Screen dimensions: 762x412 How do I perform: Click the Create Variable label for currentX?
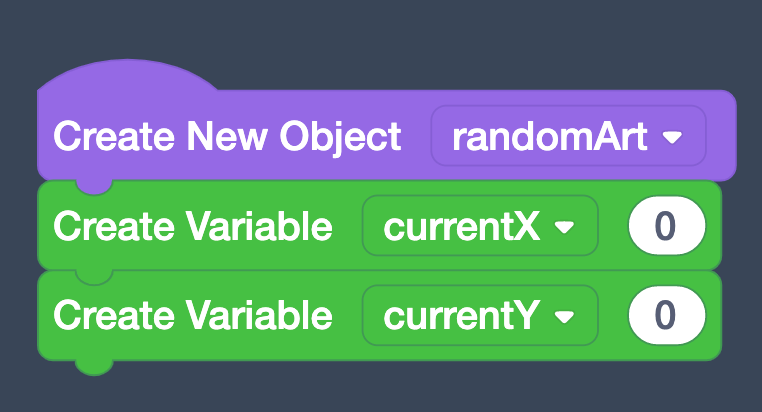pyautogui.click(x=192, y=228)
